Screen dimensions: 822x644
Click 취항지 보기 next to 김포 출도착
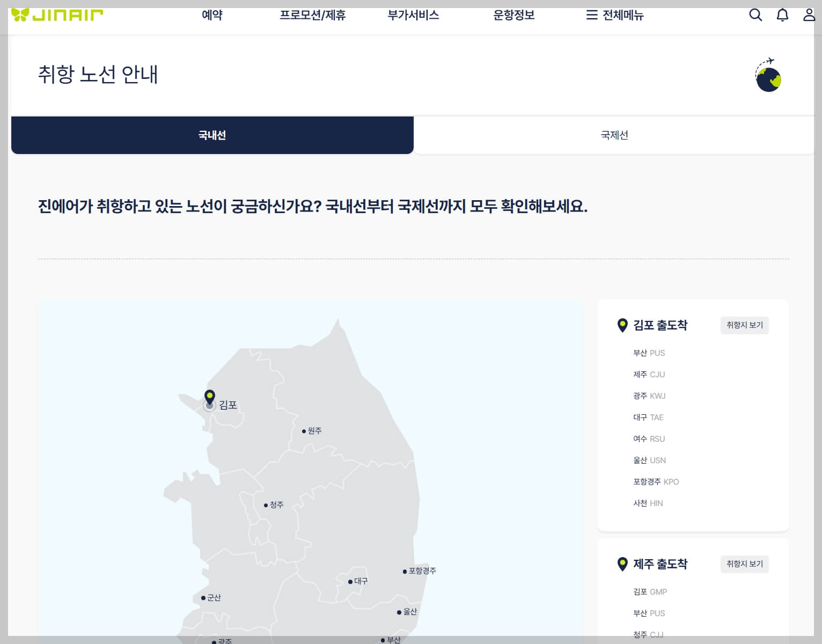click(x=745, y=325)
